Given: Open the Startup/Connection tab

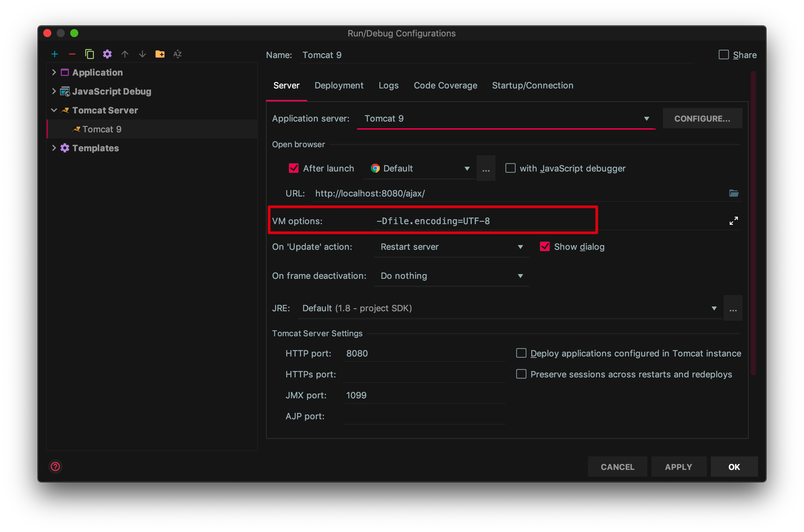Looking at the screenshot, I should pyautogui.click(x=532, y=85).
